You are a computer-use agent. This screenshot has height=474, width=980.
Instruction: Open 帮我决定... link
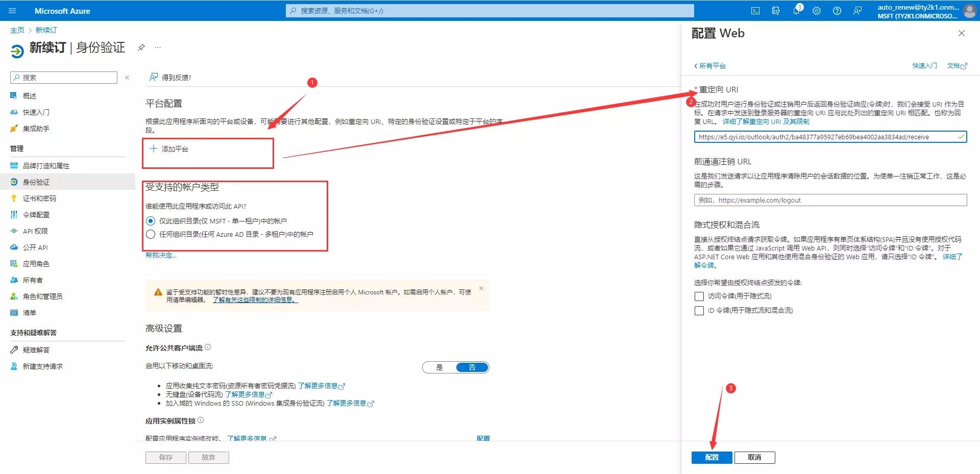pyautogui.click(x=161, y=256)
